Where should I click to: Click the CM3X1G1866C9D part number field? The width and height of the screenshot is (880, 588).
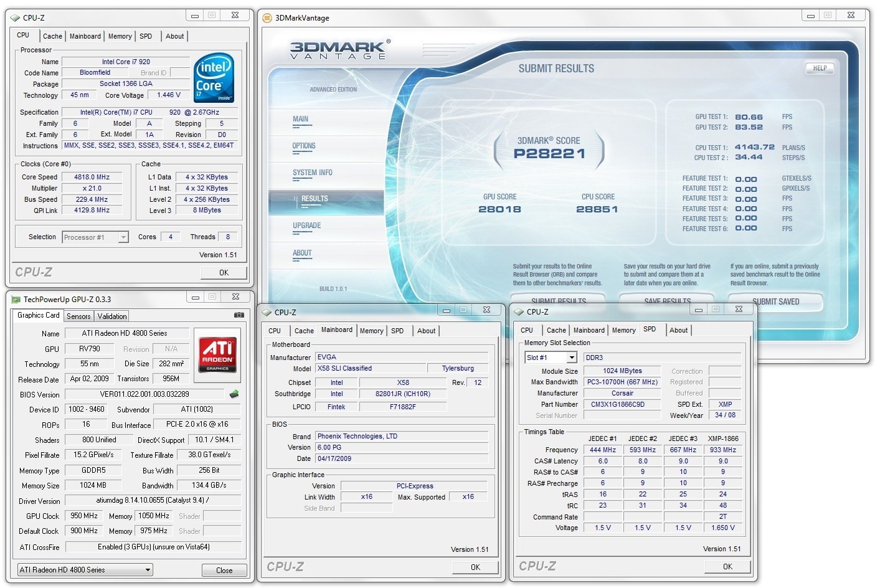(x=622, y=404)
